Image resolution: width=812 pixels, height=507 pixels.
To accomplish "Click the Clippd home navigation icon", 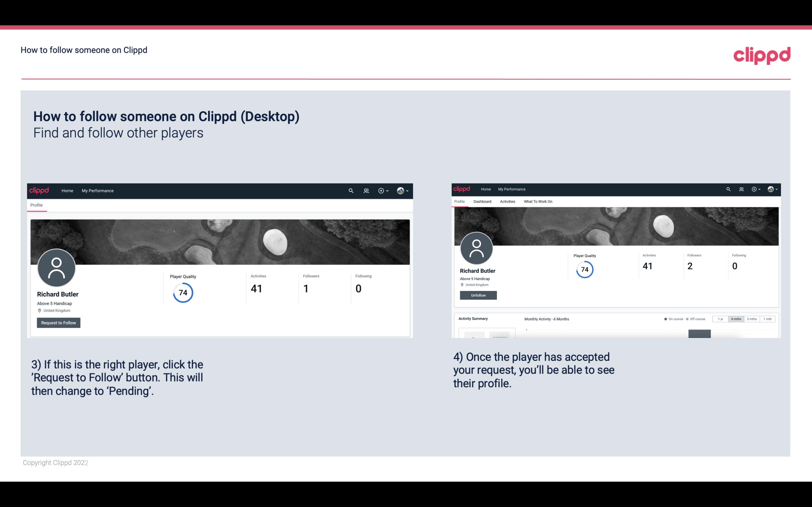I will click(x=40, y=190).
